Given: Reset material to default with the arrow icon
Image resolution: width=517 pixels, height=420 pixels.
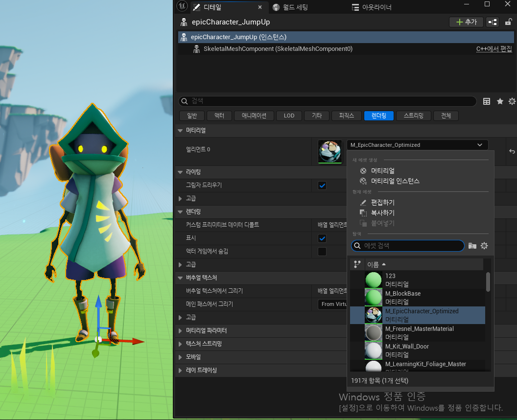Looking at the screenshot, I should 512,151.
